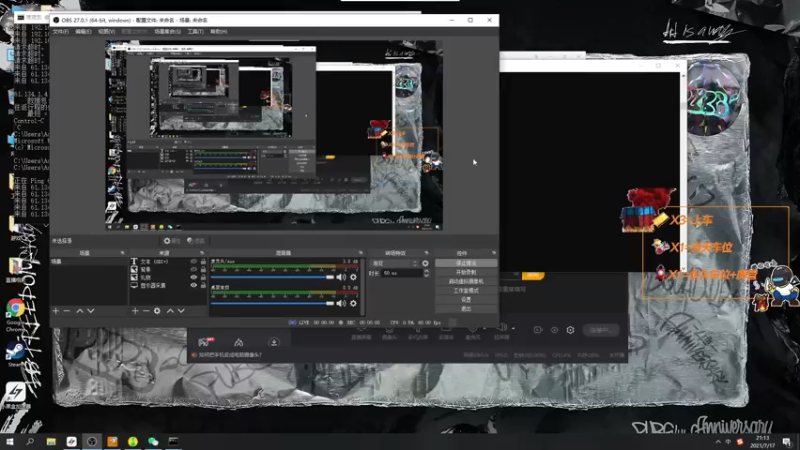The image size is (800, 450).
Task: Open View menu in OBS
Action: coord(106,32)
